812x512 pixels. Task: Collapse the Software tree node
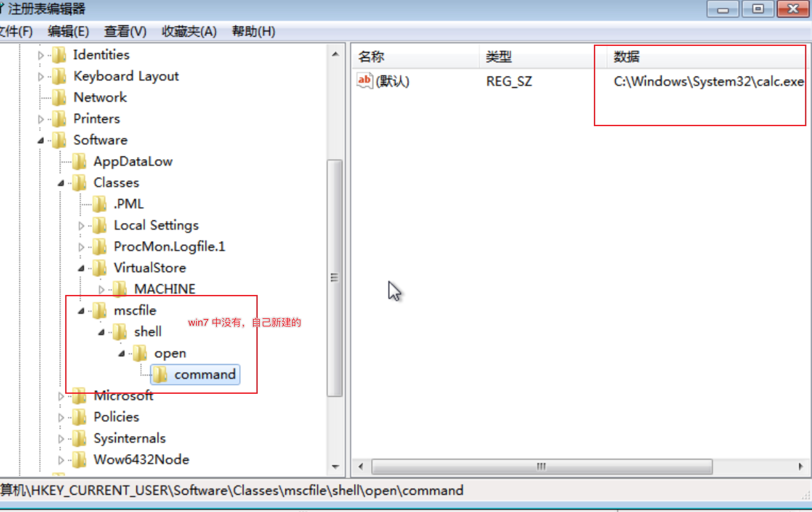41,140
